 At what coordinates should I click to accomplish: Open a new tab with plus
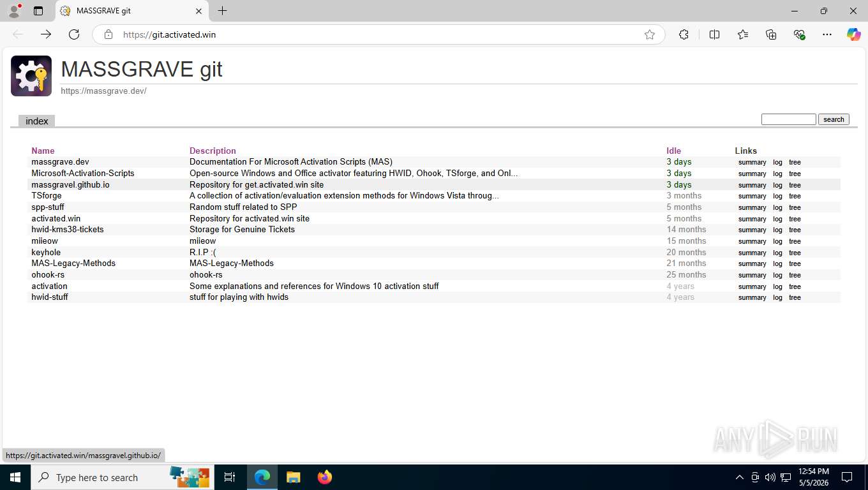(222, 11)
